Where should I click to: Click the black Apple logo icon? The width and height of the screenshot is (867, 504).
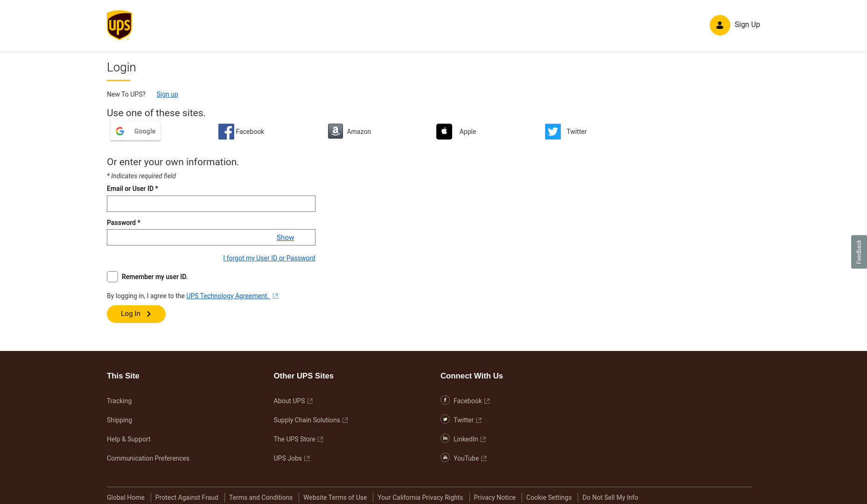[x=444, y=132]
